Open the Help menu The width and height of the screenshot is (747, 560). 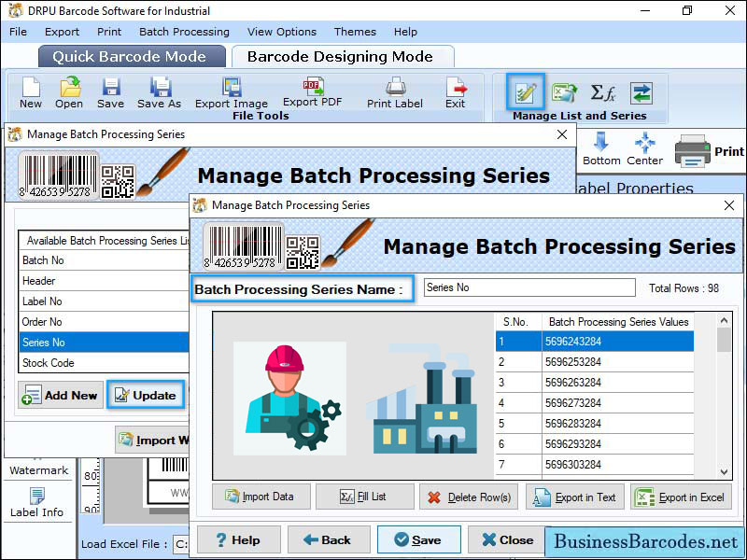pyautogui.click(x=405, y=32)
